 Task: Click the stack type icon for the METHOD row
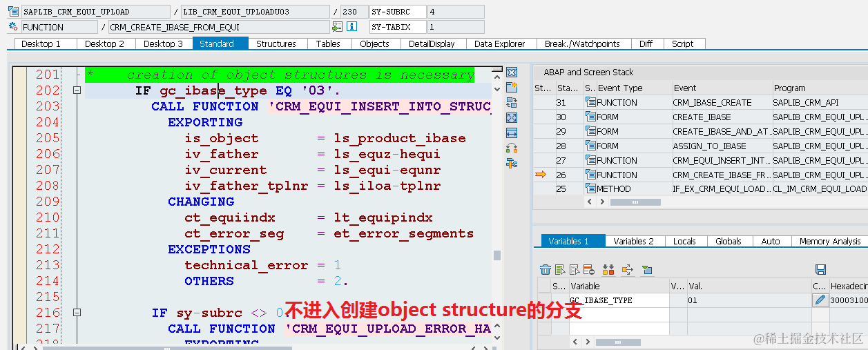tap(590, 188)
